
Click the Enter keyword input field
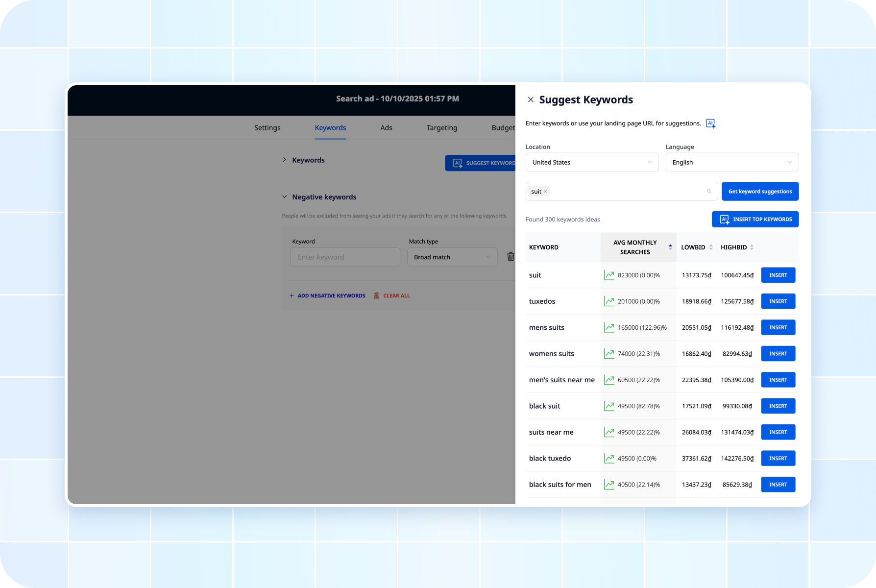pos(345,257)
